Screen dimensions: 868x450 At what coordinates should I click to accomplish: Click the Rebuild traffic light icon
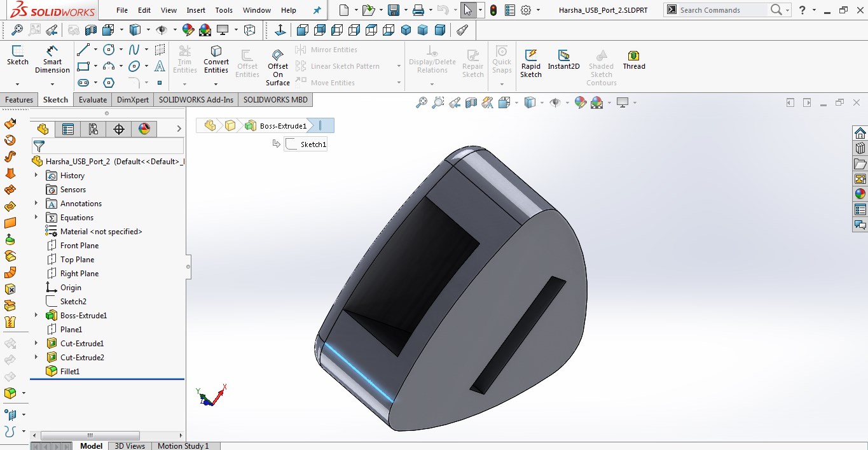click(x=493, y=10)
